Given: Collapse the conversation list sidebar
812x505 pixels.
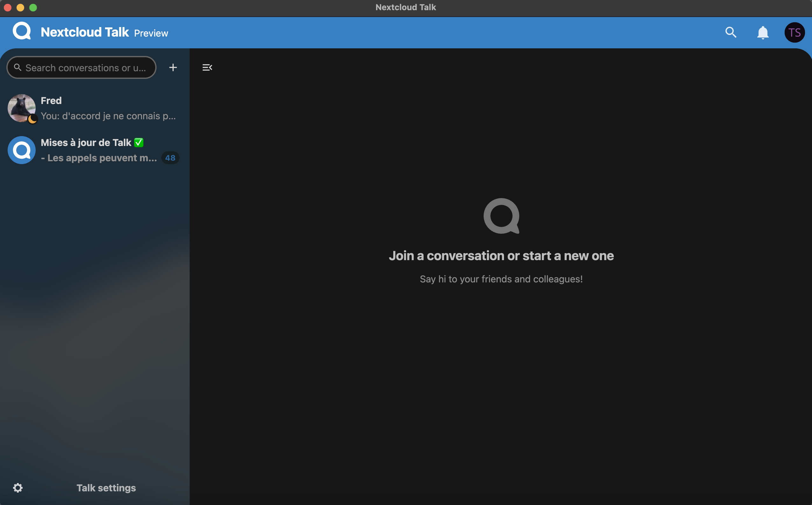Looking at the screenshot, I should [207, 67].
